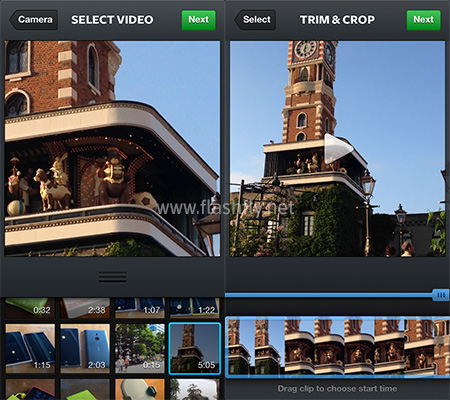Click the SELECT VIDEO title
The width and height of the screenshot is (450, 400).
112,20
